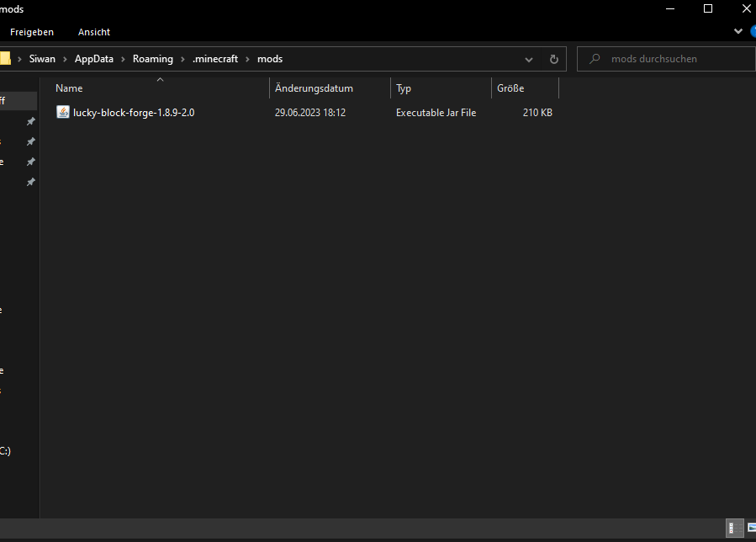Expand chevron between .minecraft and mods
Viewport: 756px width, 542px height.
click(247, 60)
